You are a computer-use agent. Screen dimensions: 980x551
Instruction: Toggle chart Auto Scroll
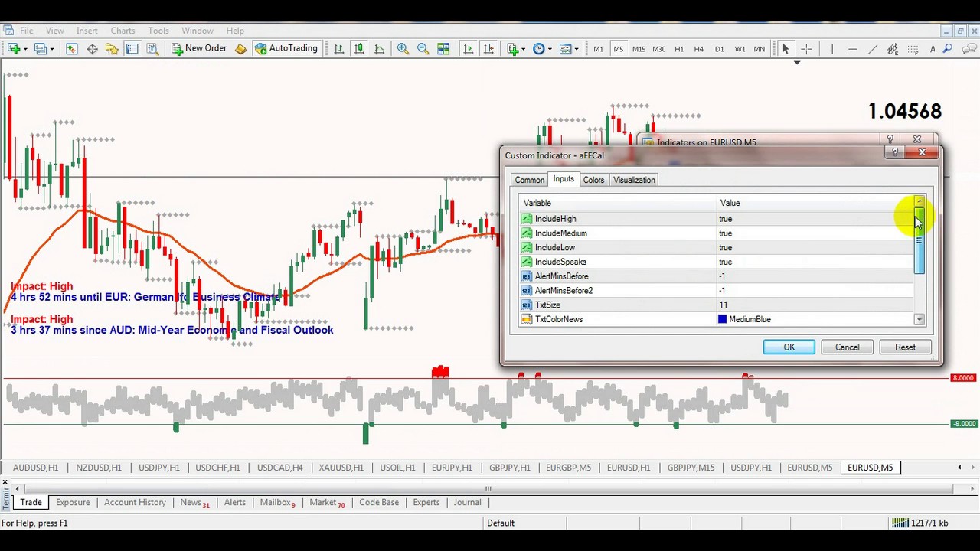(469, 49)
